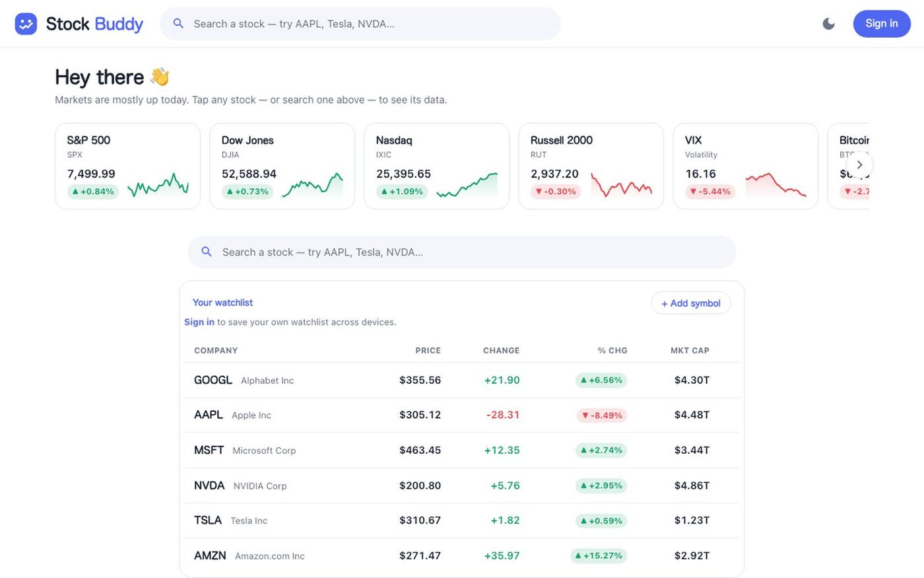Open the TSLA ticker row
The height and width of the screenshot is (578, 924).
[462, 521]
